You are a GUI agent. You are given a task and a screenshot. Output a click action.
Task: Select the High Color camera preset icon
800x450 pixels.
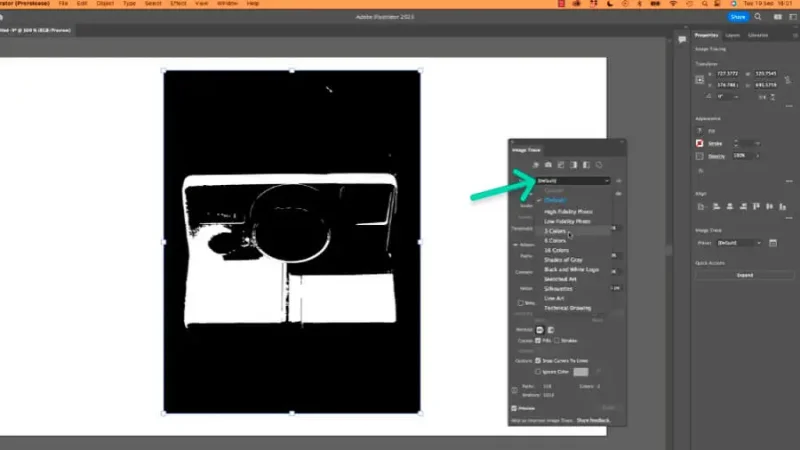pyautogui.click(x=548, y=165)
